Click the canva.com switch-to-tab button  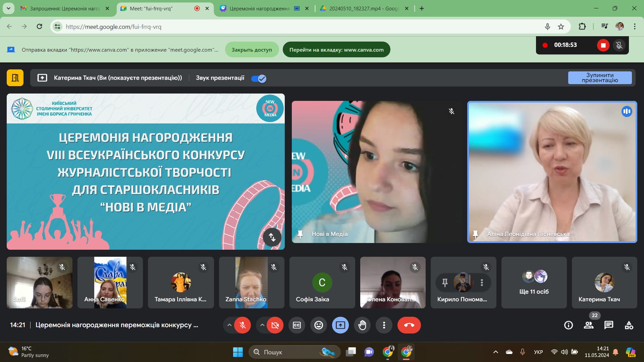coord(336,50)
